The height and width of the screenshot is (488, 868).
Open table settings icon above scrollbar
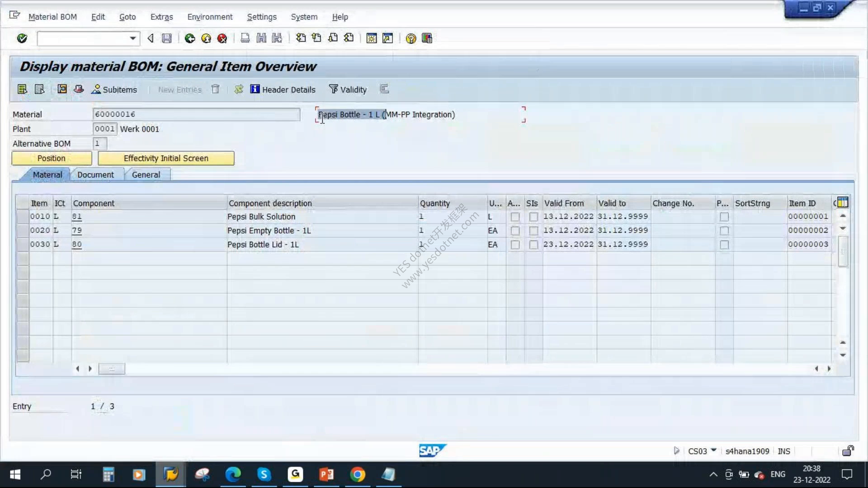pyautogui.click(x=843, y=202)
